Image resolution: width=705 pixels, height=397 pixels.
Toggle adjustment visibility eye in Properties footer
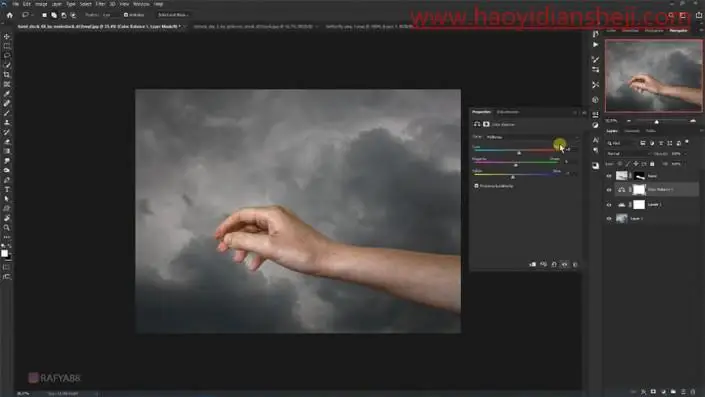pyautogui.click(x=565, y=264)
